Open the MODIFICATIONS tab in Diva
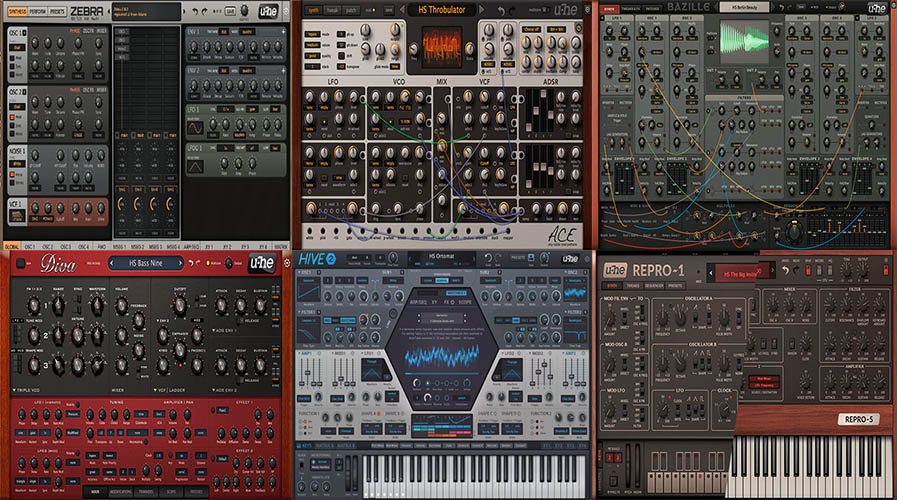This screenshot has width=897, height=500. tap(121, 492)
